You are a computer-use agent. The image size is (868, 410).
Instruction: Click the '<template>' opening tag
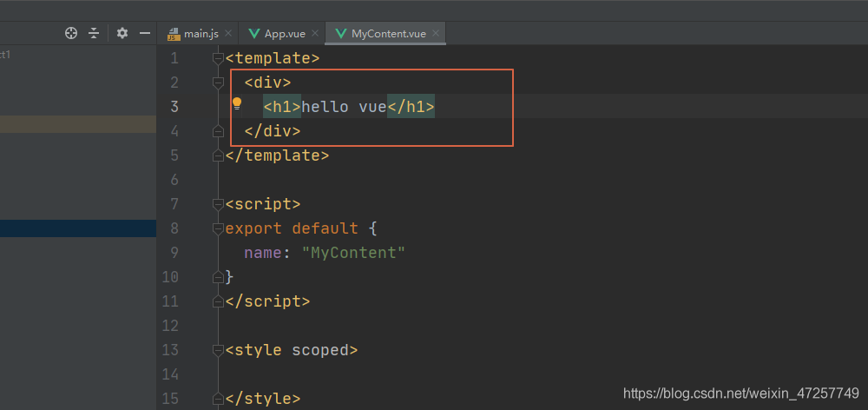[x=273, y=58]
